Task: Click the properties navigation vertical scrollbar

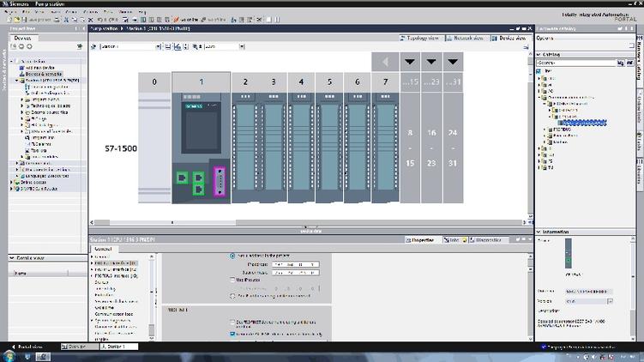Action: [x=152, y=297]
